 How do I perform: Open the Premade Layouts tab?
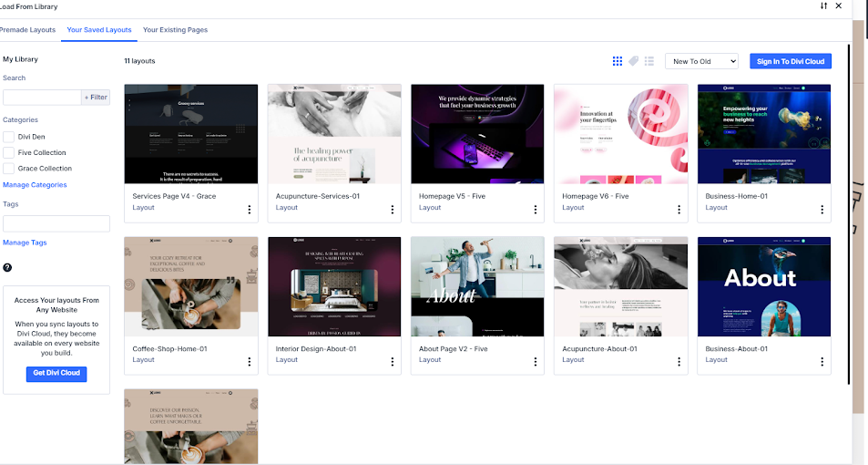[x=27, y=30]
